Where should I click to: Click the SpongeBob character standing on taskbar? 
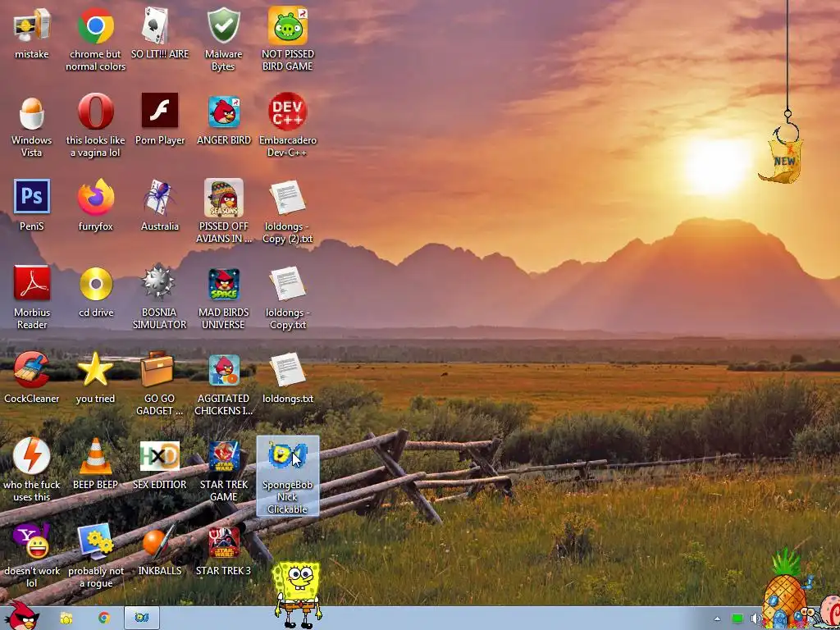point(297,594)
